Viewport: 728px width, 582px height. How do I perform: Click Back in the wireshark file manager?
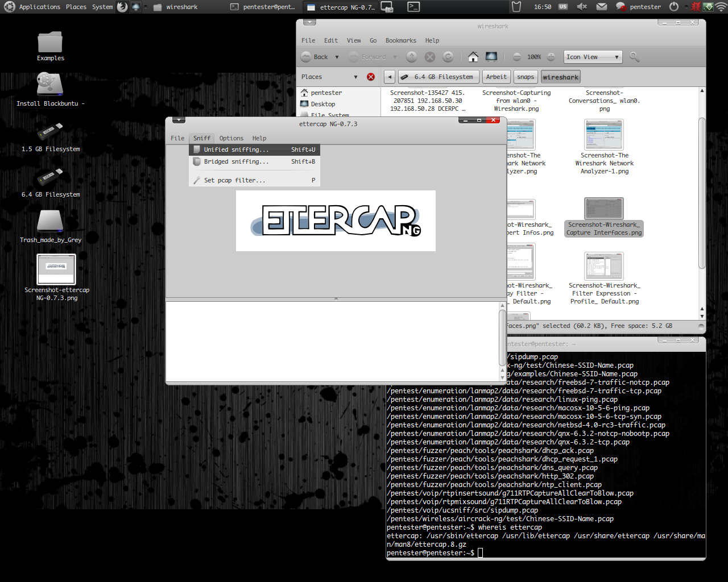tap(314, 57)
